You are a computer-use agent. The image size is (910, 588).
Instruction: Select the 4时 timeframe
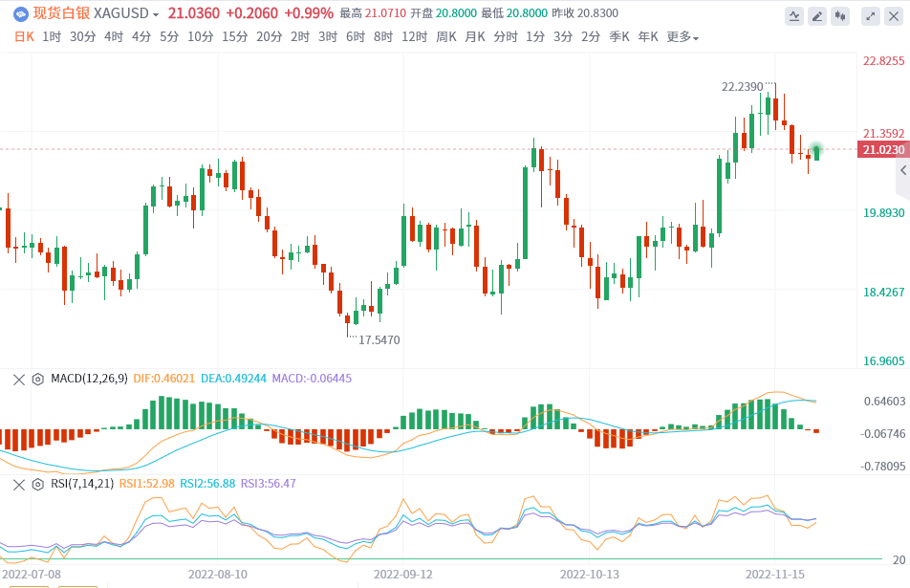tap(114, 37)
